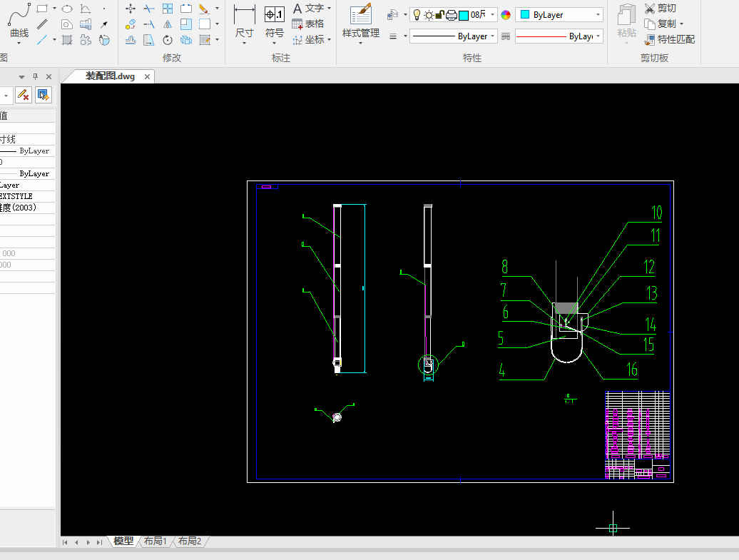Viewport: 739px width, 560px height.
Task: Toggle the layer lightbulb on/off
Action: 417,15
